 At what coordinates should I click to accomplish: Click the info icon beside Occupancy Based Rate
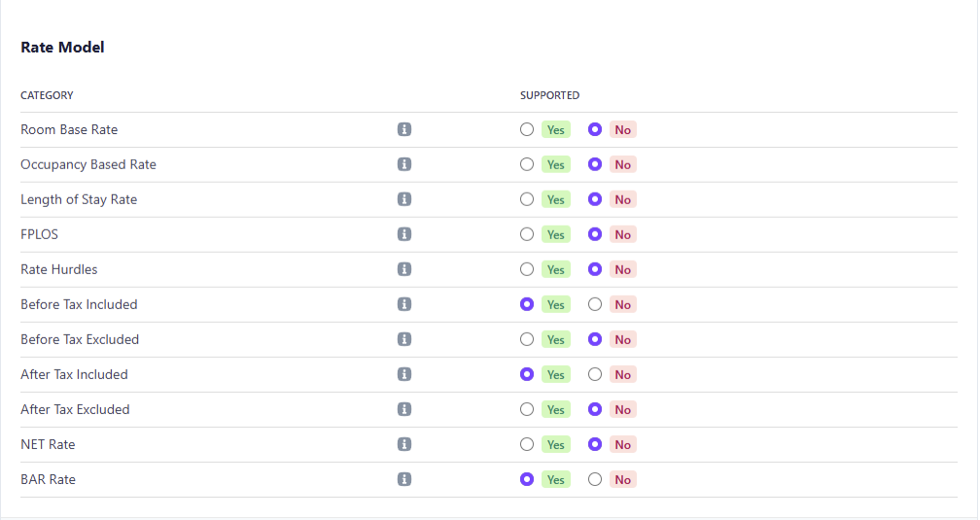point(404,164)
